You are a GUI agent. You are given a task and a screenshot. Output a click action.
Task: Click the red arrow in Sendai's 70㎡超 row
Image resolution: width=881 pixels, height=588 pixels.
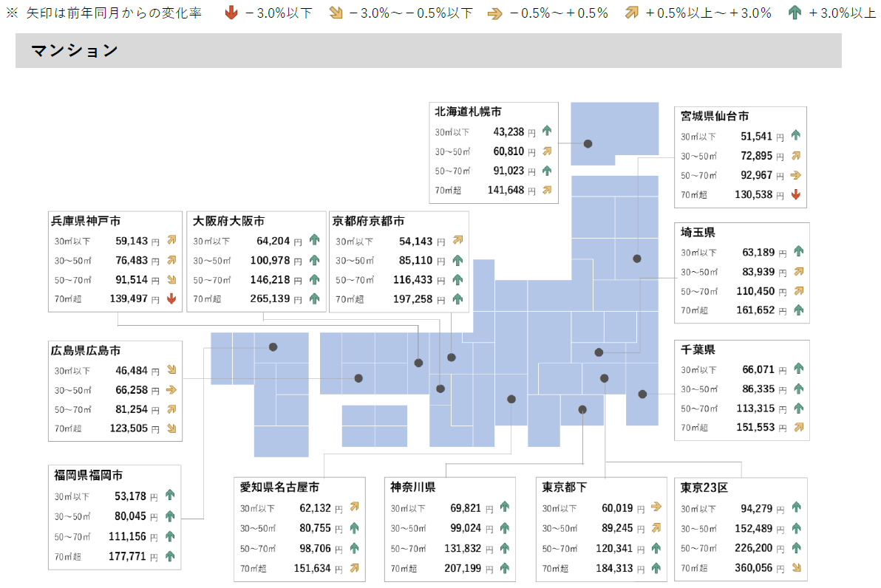pos(796,195)
